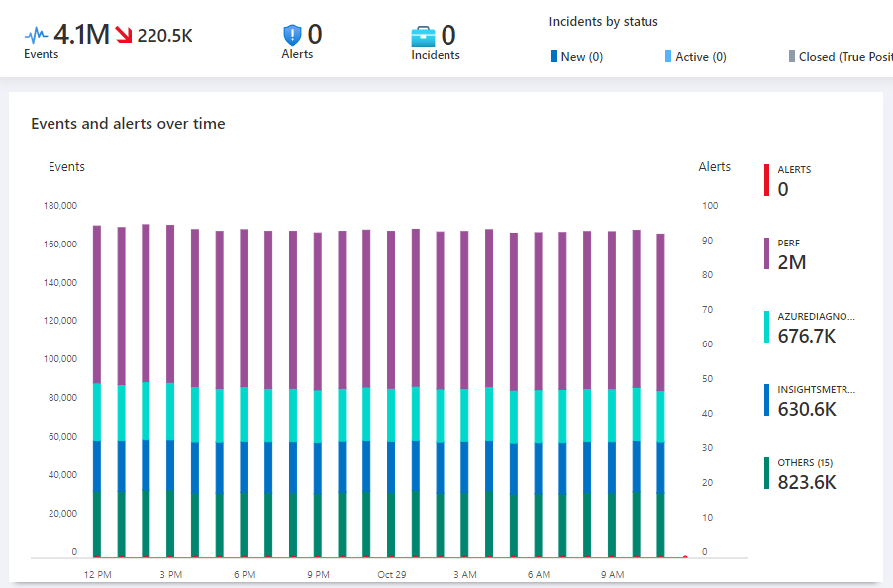Toggle the Closed (True Positive) legend

pyautogui.click(x=839, y=57)
